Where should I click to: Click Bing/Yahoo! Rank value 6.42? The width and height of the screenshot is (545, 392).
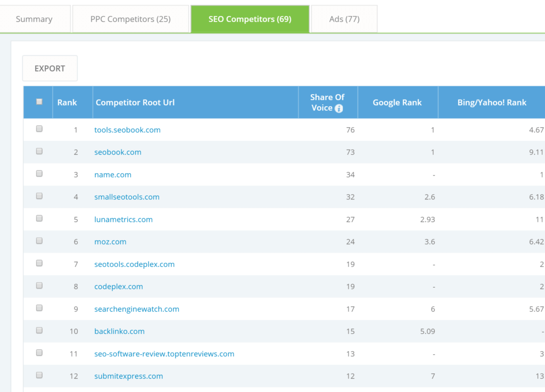(x=536, y=241)
